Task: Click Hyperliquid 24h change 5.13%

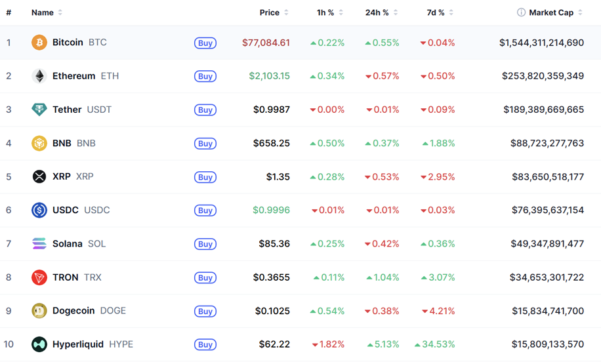Action: [x=383, y=344]
